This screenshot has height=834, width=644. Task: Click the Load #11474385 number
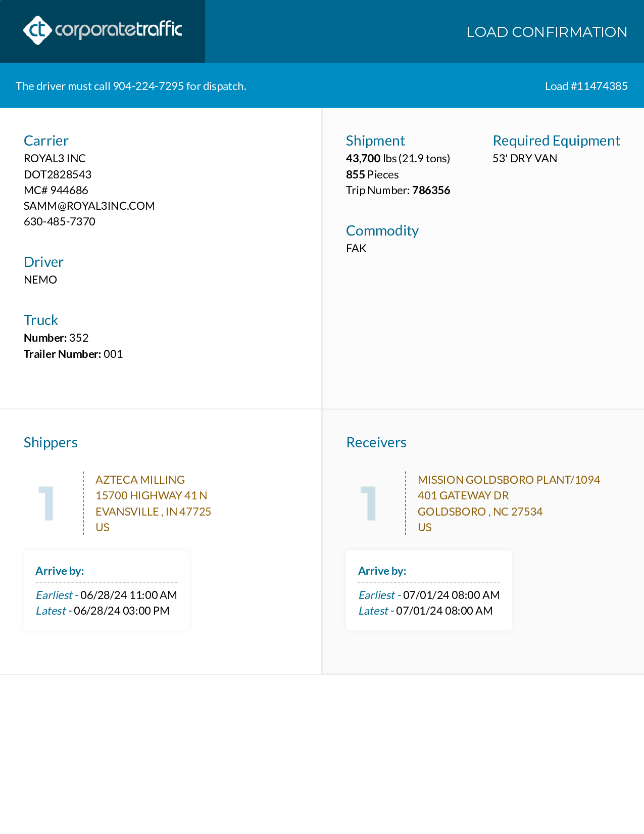586,86
